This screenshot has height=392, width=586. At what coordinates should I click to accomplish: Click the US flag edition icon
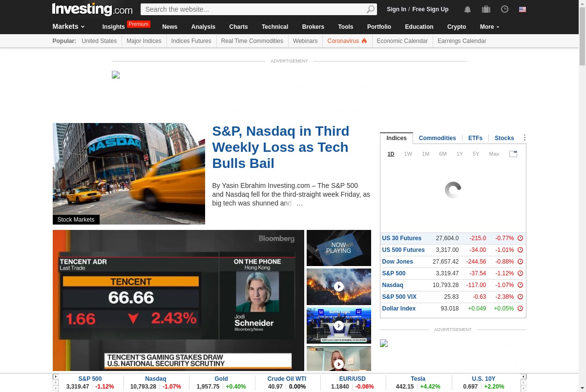click(x=523, y=9)
